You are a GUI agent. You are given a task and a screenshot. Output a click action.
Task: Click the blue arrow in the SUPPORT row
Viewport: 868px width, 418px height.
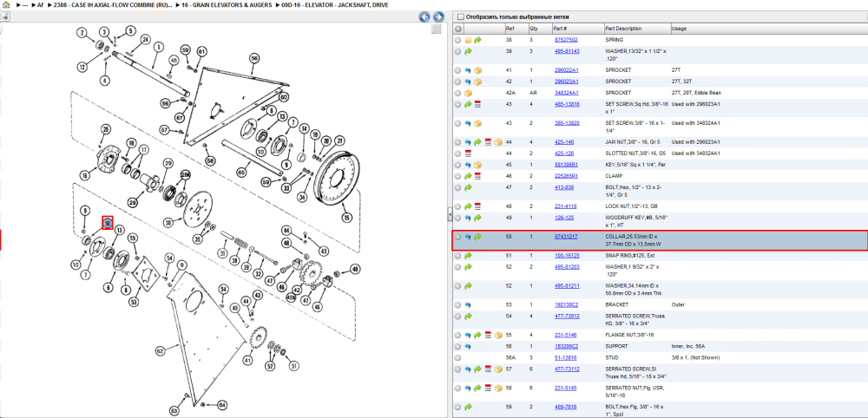pos(468,347)
